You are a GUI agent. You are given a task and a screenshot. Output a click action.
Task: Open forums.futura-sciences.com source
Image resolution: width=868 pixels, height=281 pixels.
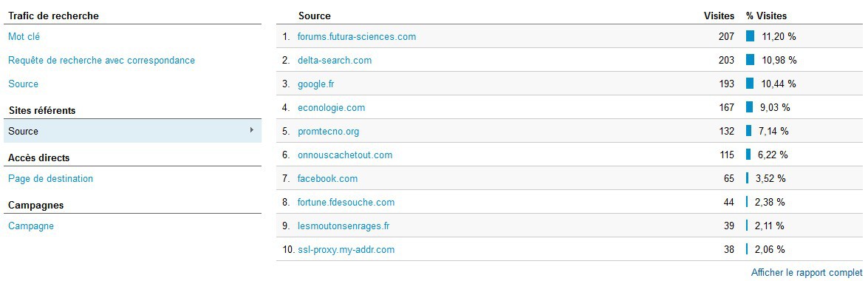357,37
